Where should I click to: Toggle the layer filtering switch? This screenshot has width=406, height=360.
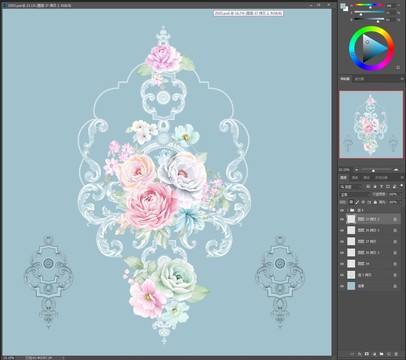(x=402, y=186)
